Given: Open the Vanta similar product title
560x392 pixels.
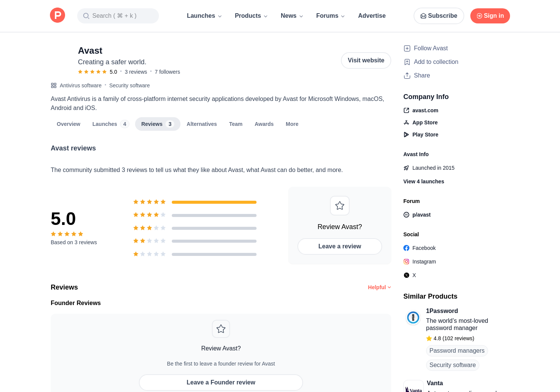Looking at the screenshot, I should (x=435, y=383).
